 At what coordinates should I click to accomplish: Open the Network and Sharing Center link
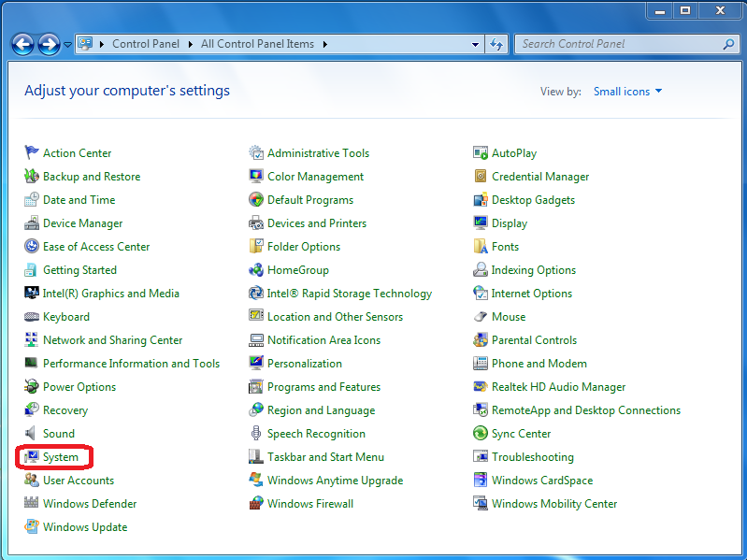[112, 340]
